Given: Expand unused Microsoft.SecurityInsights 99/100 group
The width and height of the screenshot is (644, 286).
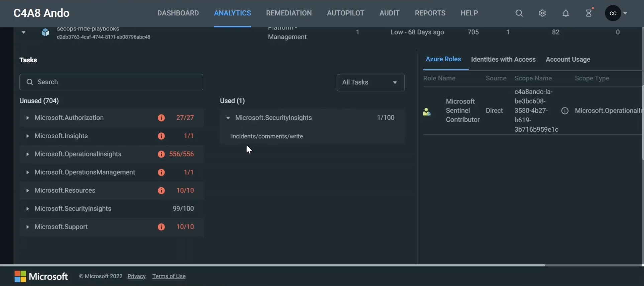Looking at the screenshot, I should [27, 209].
